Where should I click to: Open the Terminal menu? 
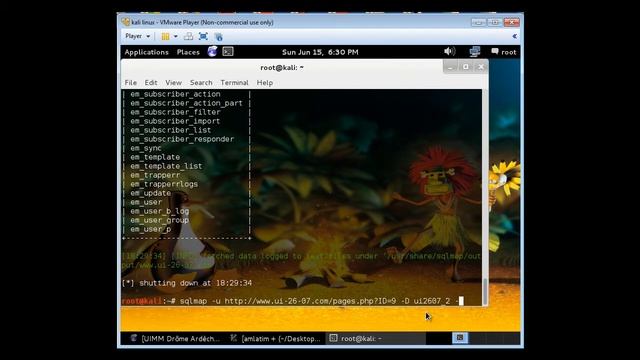coord(234,82)
